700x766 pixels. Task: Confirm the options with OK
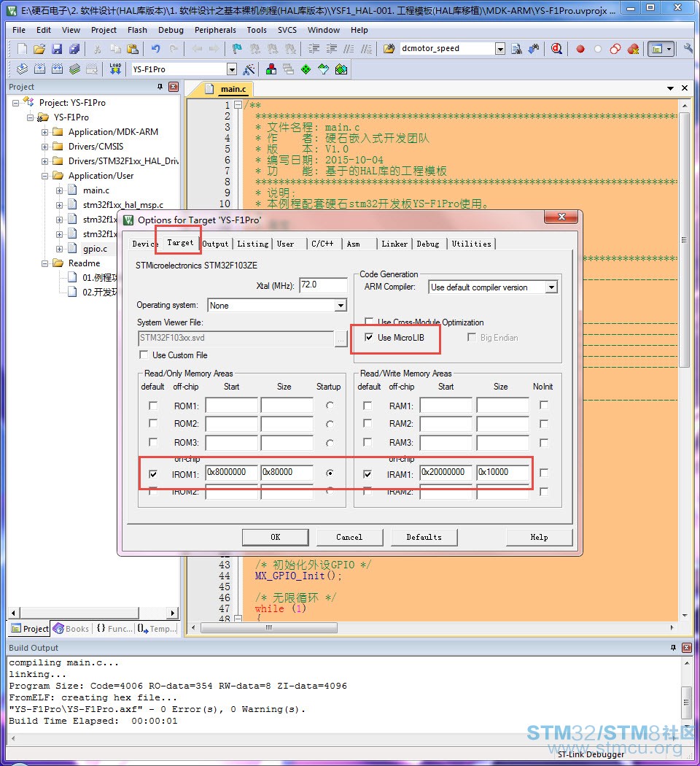276,537
